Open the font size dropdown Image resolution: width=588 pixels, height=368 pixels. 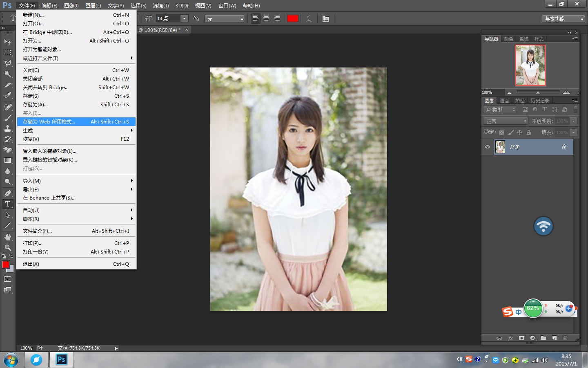184,19
